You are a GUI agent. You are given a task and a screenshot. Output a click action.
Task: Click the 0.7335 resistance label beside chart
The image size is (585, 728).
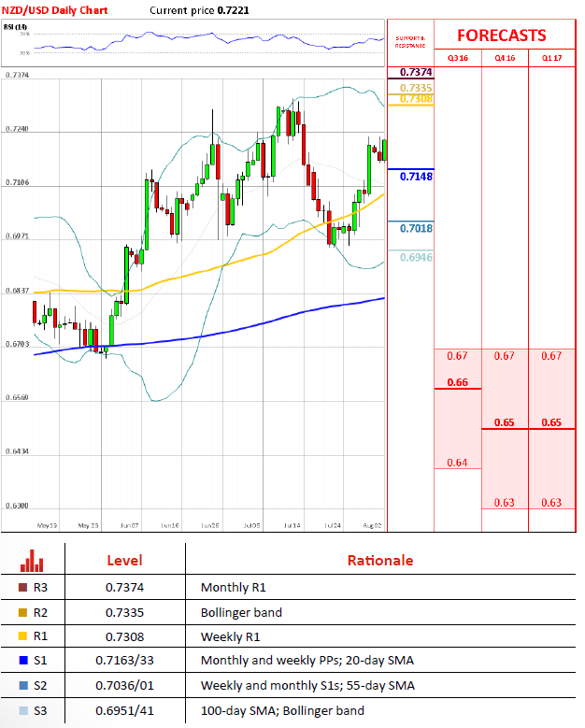click(416, 88)
